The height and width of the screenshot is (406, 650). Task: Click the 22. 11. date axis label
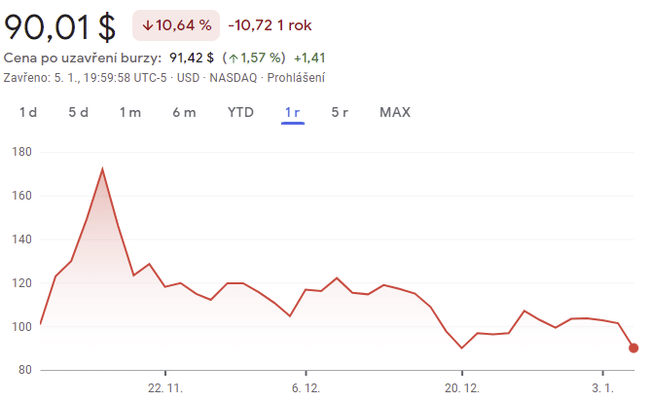[x=165, y=387]
